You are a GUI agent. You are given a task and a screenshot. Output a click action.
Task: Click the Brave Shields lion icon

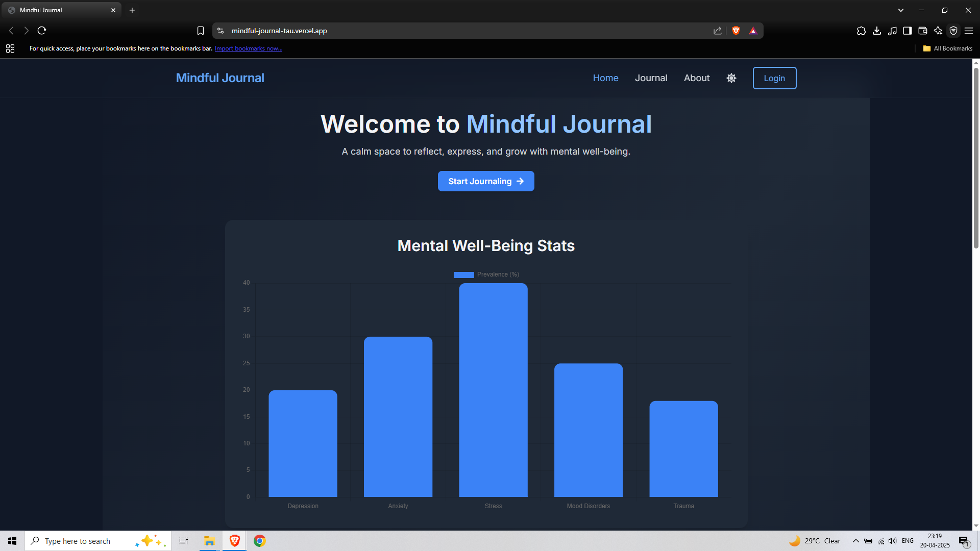[x=736, y=31]
